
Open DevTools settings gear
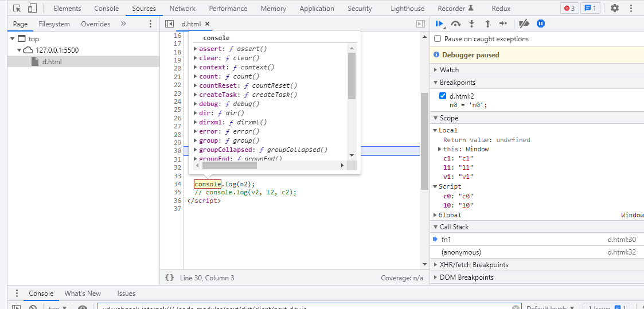614,8
